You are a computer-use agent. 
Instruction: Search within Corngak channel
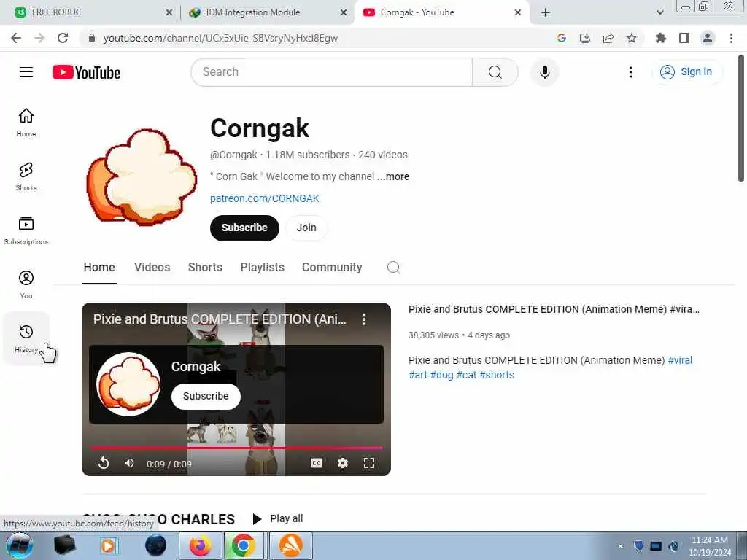point(393,267)
